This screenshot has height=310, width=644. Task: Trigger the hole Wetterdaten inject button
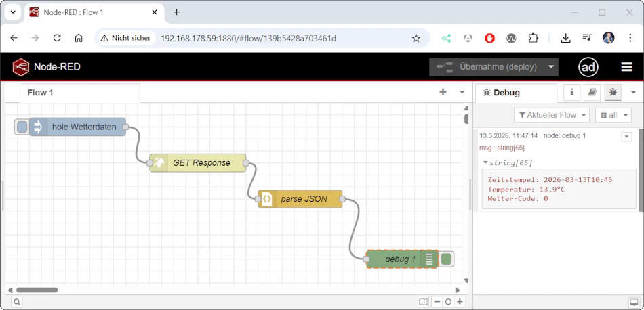pyautogui.click(x=22, y=127)
